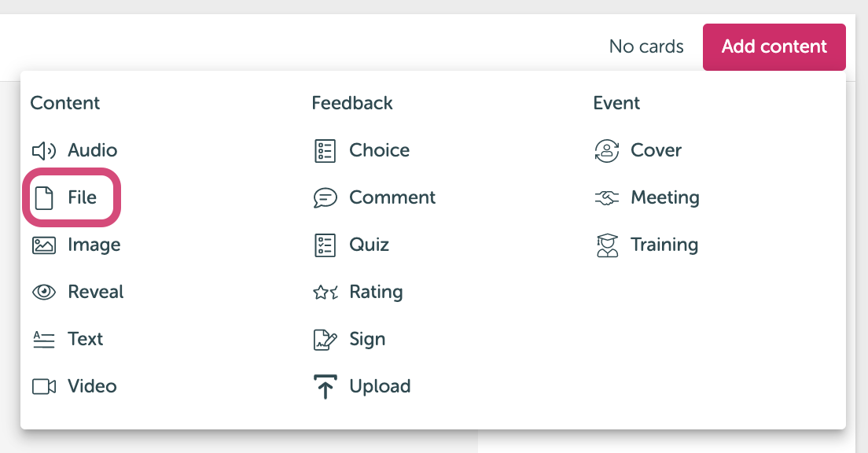The image size is (868, 453).
Task: Click the Video camera icon
Action: pyautogui.click(x=44, y=386)
